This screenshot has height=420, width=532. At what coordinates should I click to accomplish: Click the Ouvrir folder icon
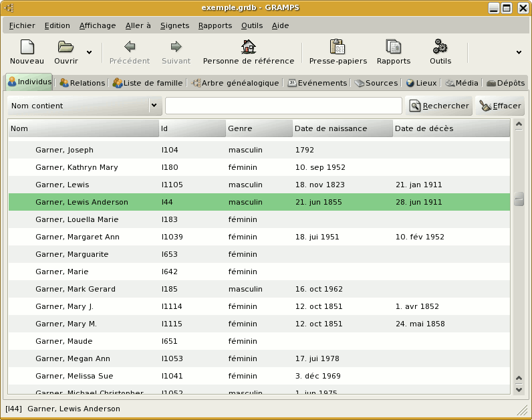pyautogui.click(x=65, y=47)
